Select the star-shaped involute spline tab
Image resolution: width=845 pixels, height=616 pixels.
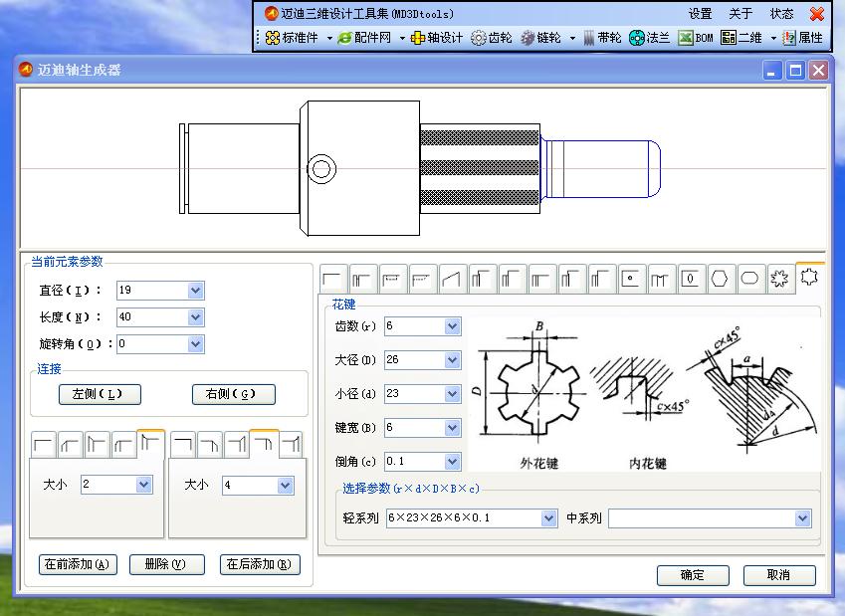(779, 280)
